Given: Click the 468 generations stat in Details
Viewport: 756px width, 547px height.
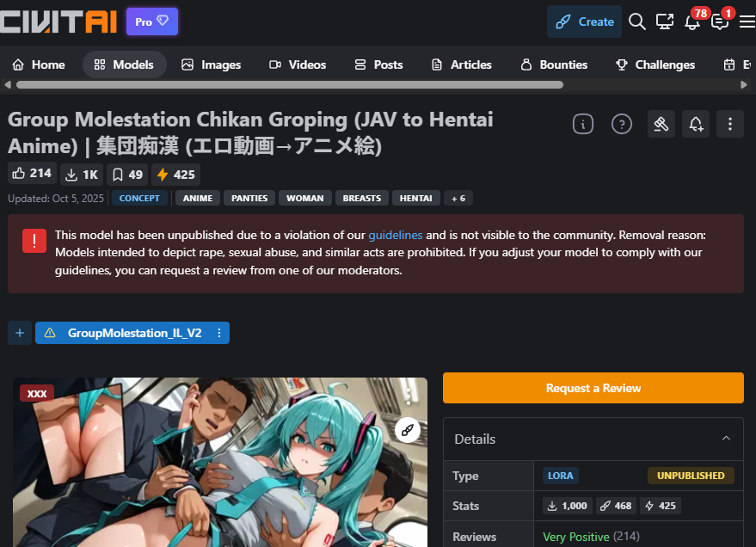Looking at the screenshot, I should [x=616, y=506].
